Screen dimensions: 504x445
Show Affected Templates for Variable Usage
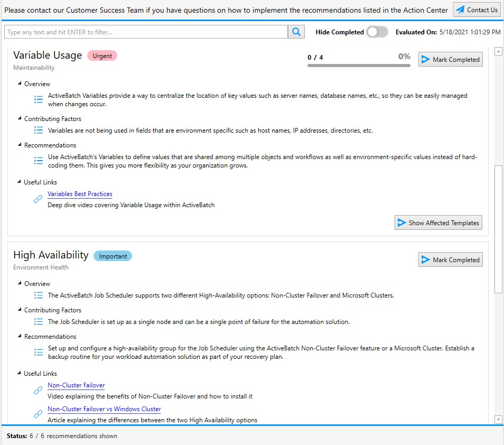click(438, 222)
